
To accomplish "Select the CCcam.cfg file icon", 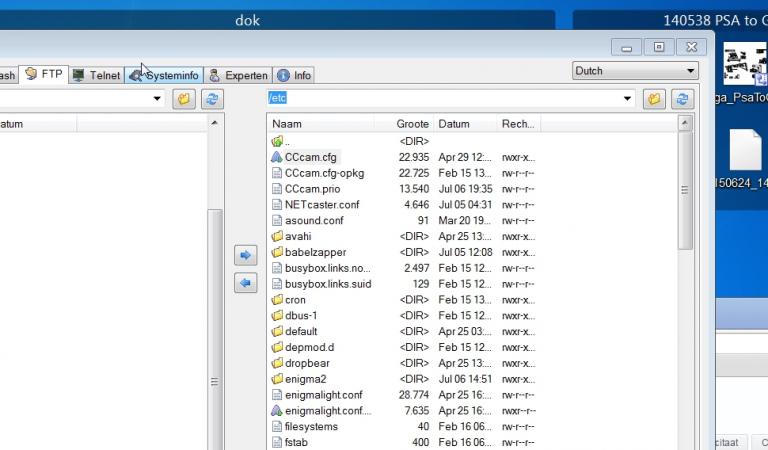I will click(277, 157).
